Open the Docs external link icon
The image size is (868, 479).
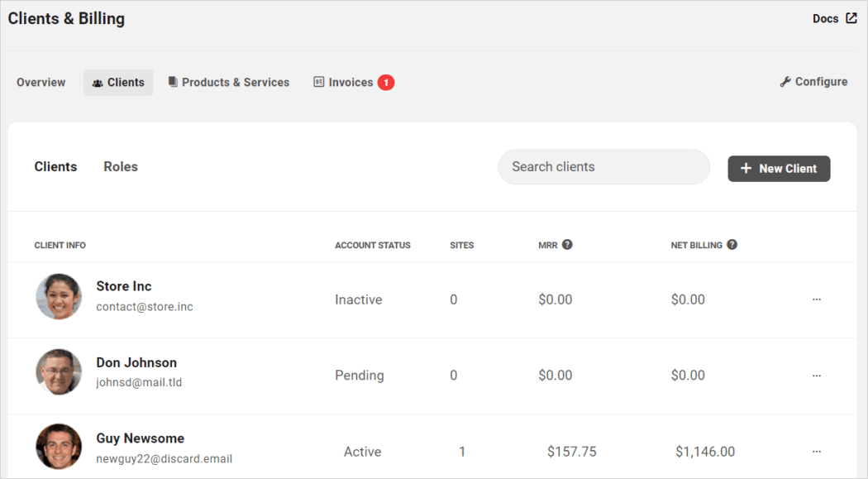click(851, 18)
